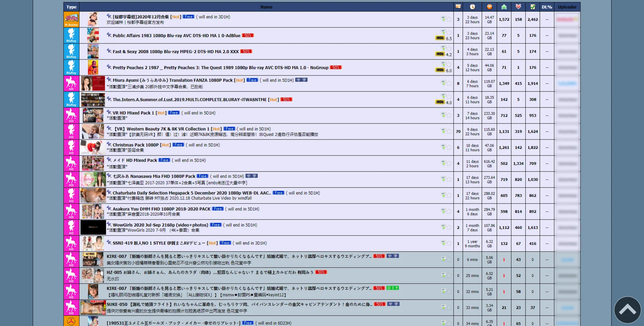Sort the list by Name column header

click(266, 7)
